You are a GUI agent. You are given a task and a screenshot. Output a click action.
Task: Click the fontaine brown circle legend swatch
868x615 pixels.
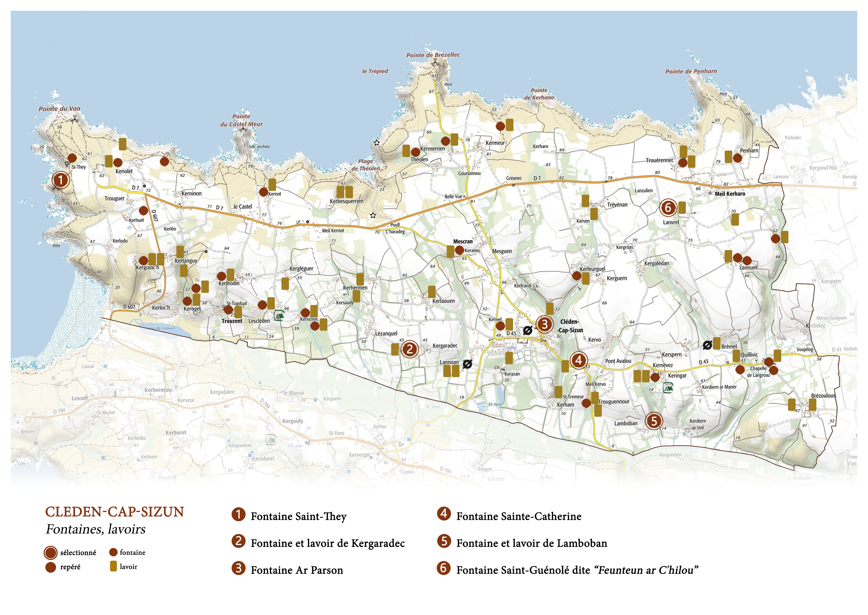coord(113,552)
